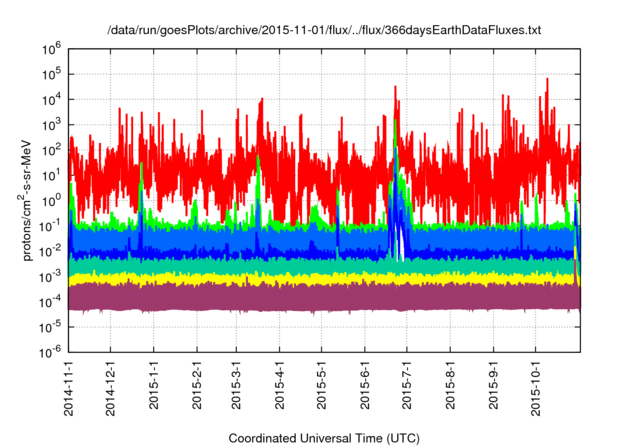This screenshot has height=448, width=640.
Task: Click the 10^5 y-axis tick label
Action: pyautogui.click(x=51, y=75)
